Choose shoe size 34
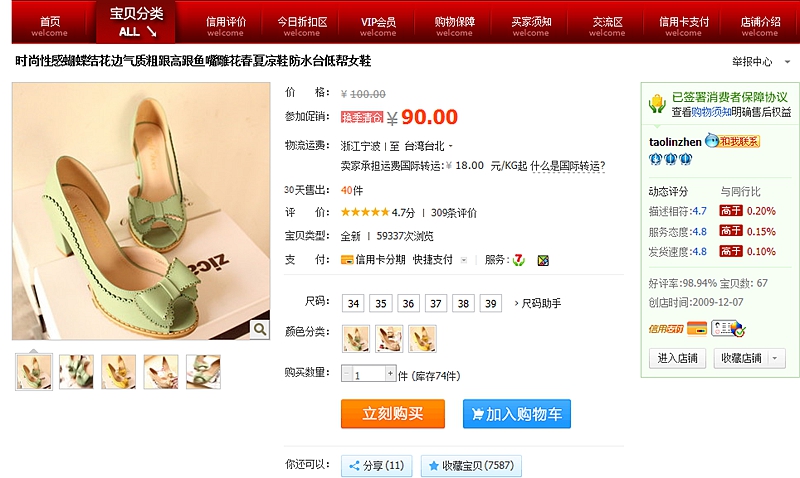This screenshot has height=478, width=800. (x=353, y=304)
